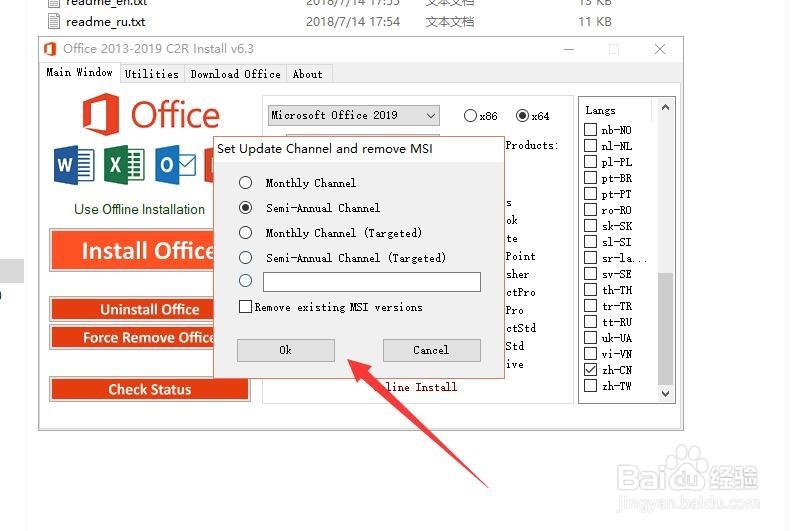Click the Use Offline Installation label
The image size is (804, 531).
tap(139, 209)
